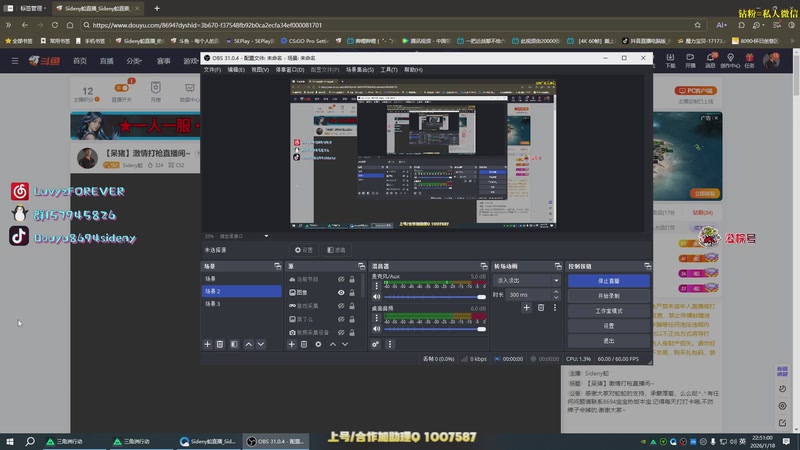Click the 开始录制 start recording button
Viewport: 800px width, 450px height.
tap(609, 296)
